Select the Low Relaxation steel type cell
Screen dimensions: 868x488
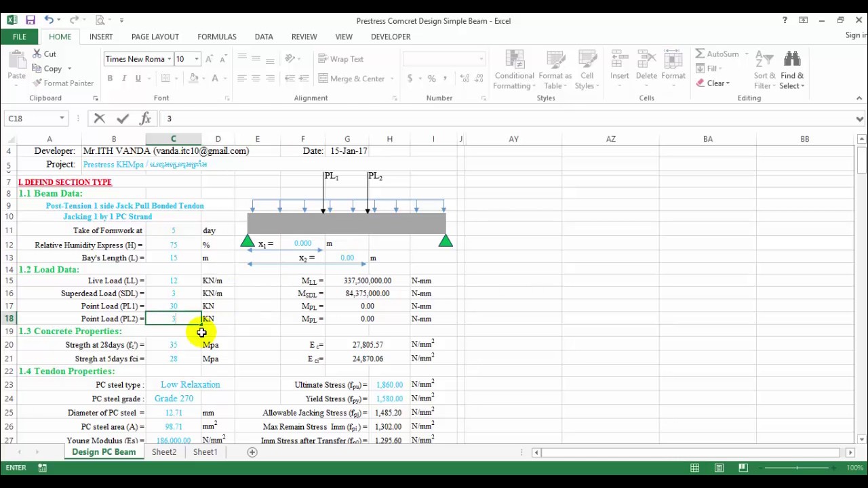[190, 385]
